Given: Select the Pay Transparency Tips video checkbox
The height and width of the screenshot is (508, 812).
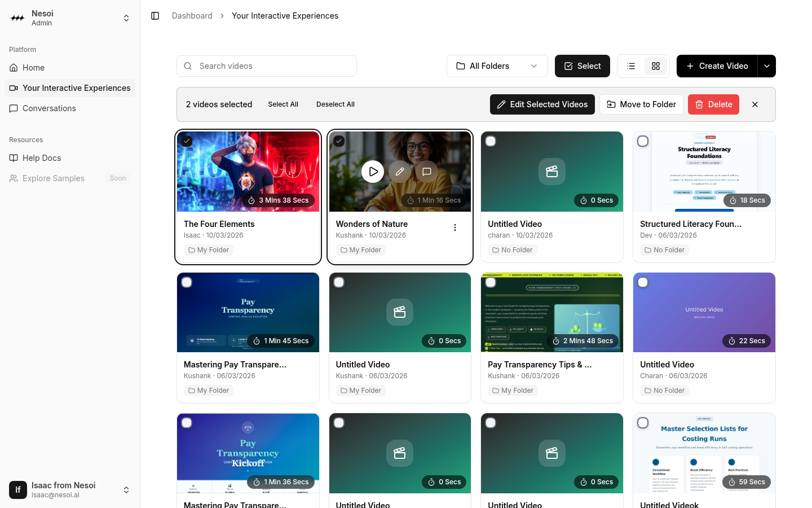Looking at the screenshot, I should click(491, 282).
